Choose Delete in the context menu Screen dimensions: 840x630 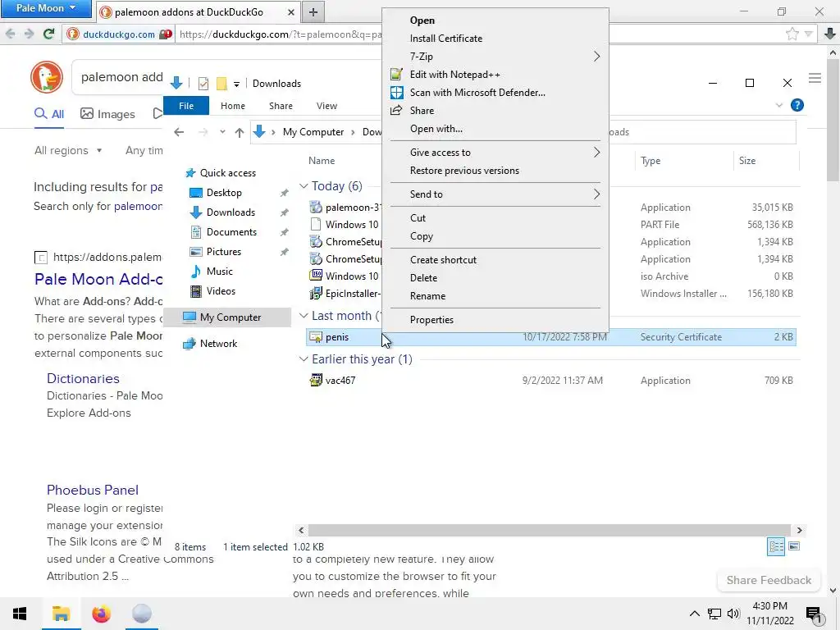(423, 278)
